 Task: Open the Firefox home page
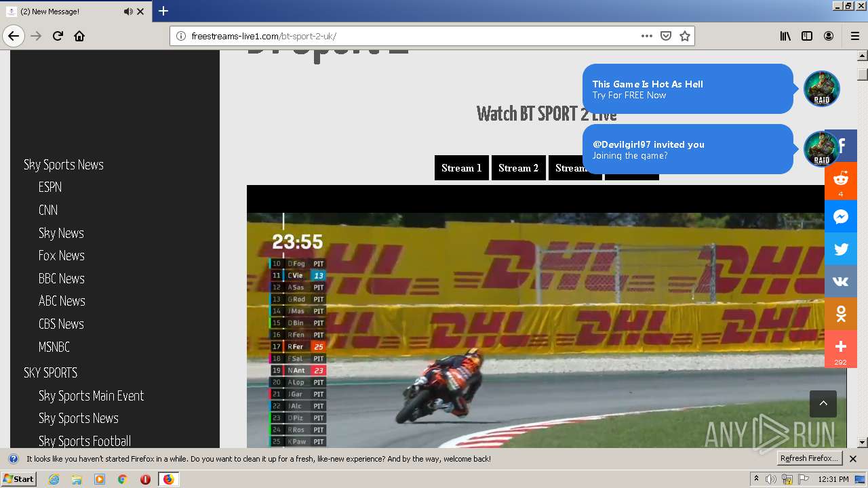pyautogui.click(x=79, y=36)
